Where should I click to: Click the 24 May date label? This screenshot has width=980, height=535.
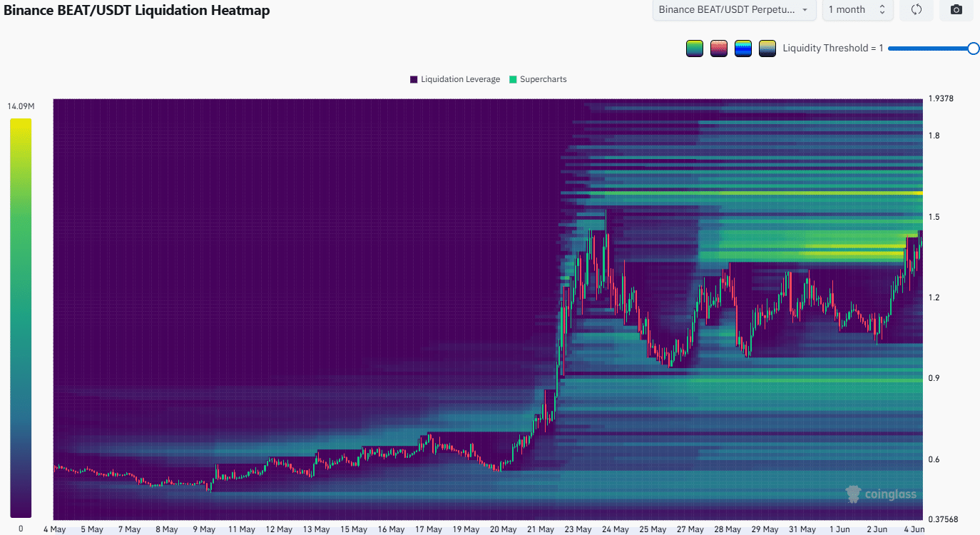[616, 529]
